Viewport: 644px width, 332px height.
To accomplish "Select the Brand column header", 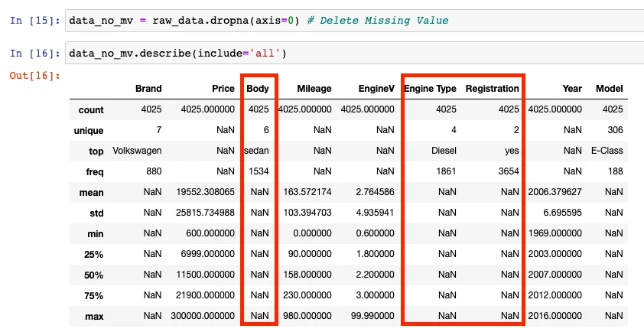I will pos(148,89).
